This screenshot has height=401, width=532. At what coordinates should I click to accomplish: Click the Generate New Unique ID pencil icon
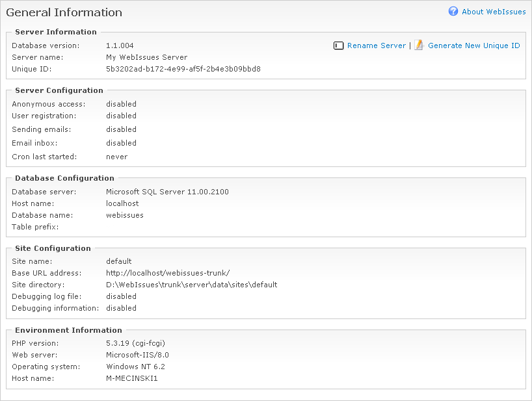419,45
